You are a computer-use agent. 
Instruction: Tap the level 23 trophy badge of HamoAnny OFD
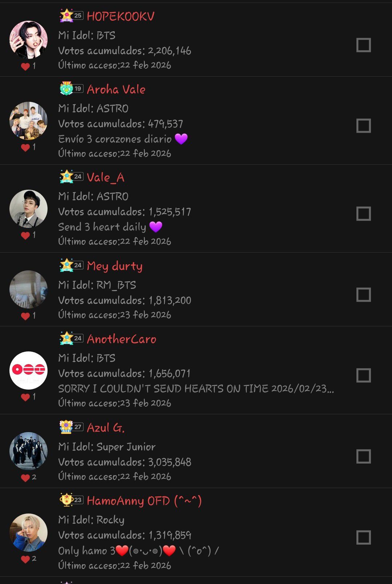(x=72, y=500)
